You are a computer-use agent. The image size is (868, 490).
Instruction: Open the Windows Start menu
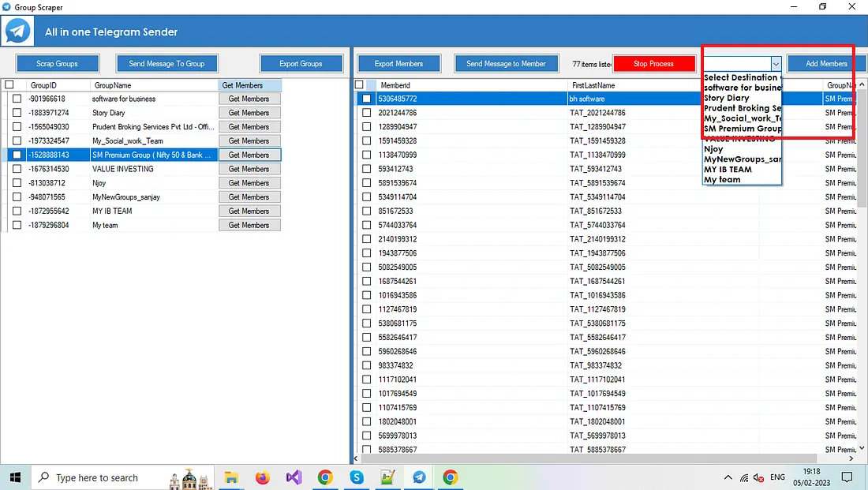click(16, 477)
